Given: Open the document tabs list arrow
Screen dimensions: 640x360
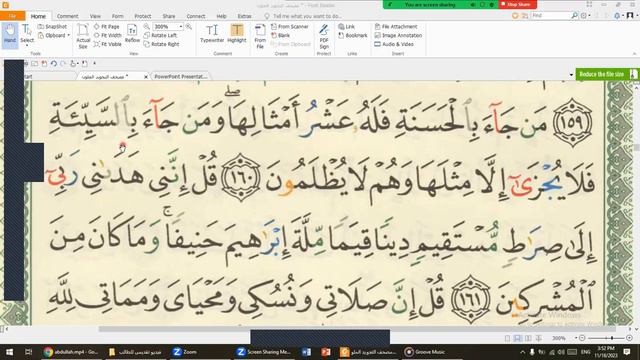Looking at the screenshot, I should [571, 75].
